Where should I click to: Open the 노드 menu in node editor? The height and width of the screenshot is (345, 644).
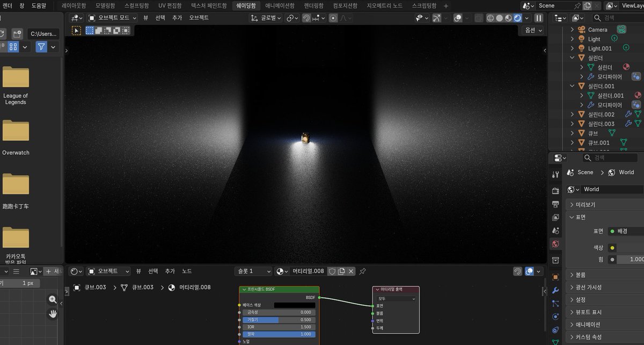click(x=187, y=271)
